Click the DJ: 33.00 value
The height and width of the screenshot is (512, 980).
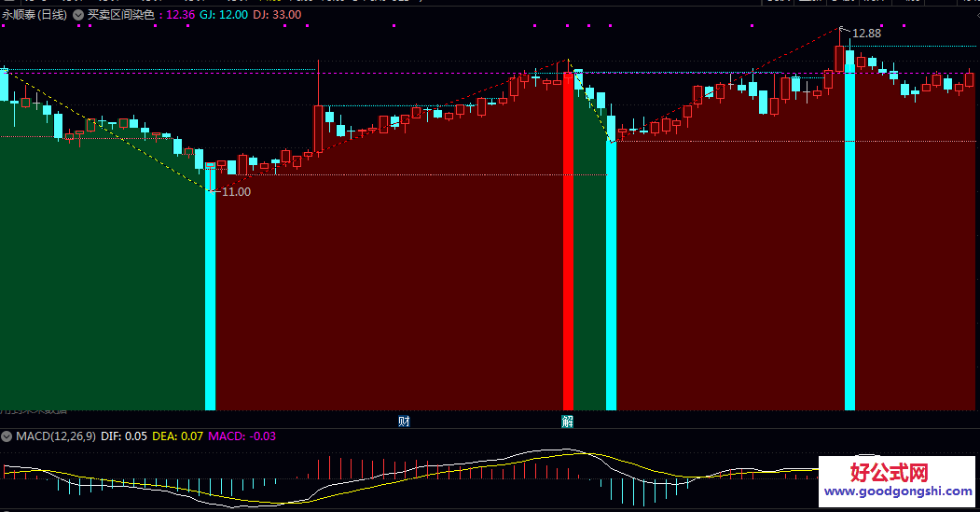click(x=277, y=14)
